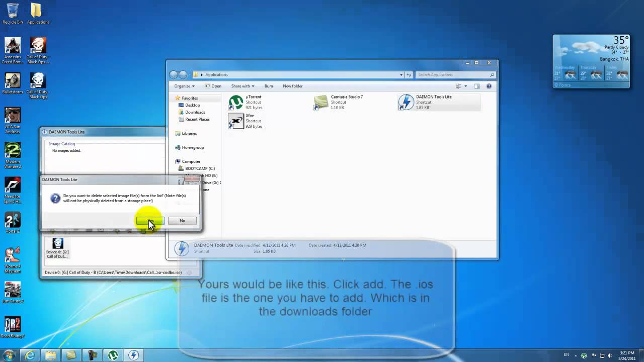Screen dimensions: 644x362
Task: Open the Portal 2 desktop shortcut
Action: pyautogui.click(x=13, y=223)
